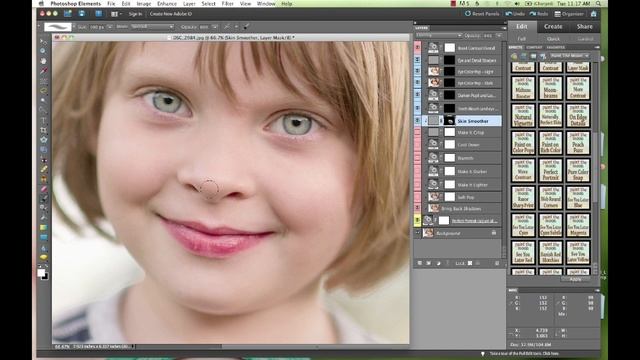Viewport: 640px width, 360px height.
Task: Open the Layers panel options menu
Action: (x=504, y=28)
